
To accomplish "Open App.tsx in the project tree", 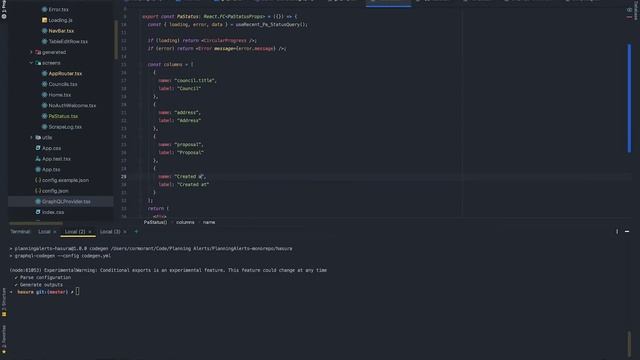I will pos(51,169).
